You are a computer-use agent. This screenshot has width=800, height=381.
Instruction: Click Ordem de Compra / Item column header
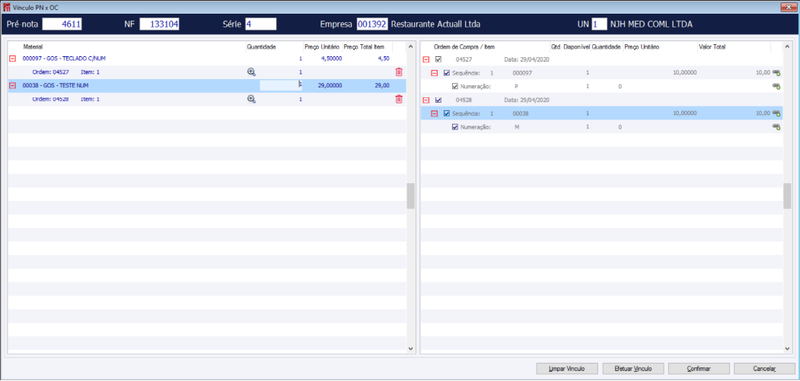click(x=464, y=46)
